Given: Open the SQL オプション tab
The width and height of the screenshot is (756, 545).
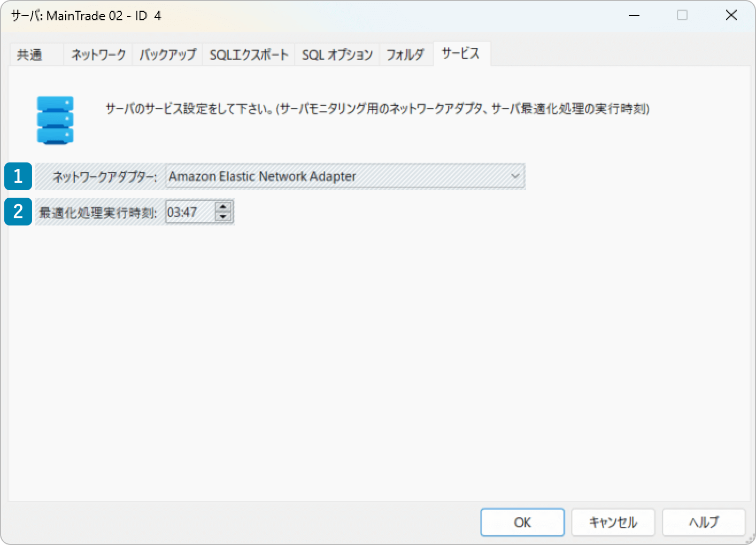Looking at the screenshot, I should click(x=337, y=54).
